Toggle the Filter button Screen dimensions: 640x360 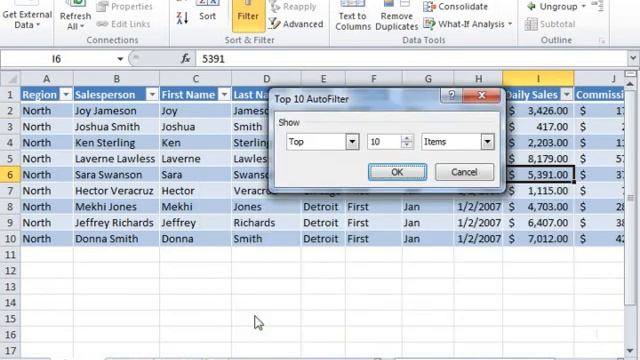click(248, 16)
